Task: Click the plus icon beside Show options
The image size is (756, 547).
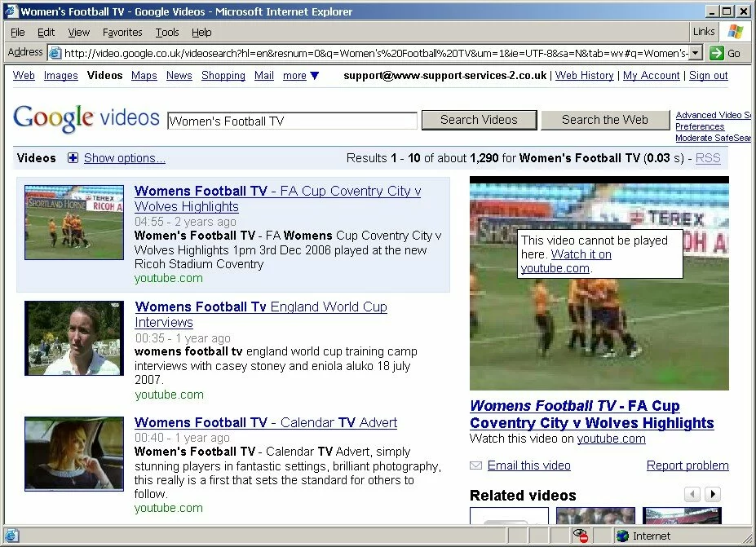Action: pos(73,158)
